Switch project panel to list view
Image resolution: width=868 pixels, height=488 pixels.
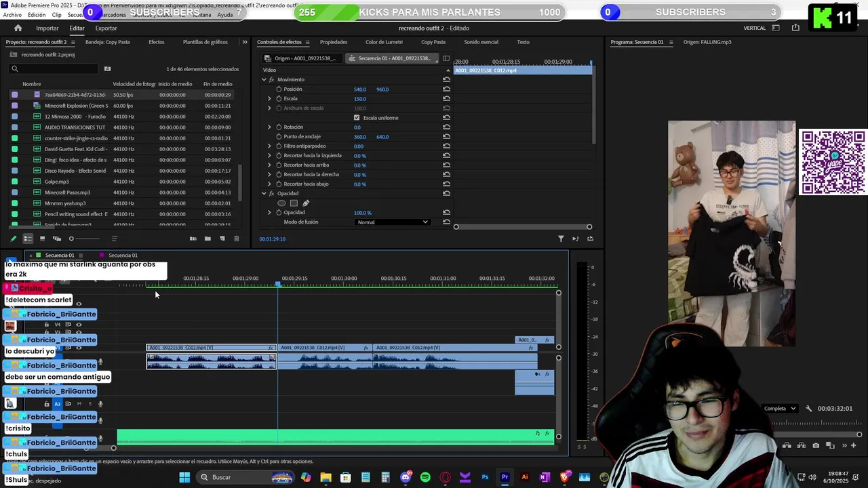28,239
